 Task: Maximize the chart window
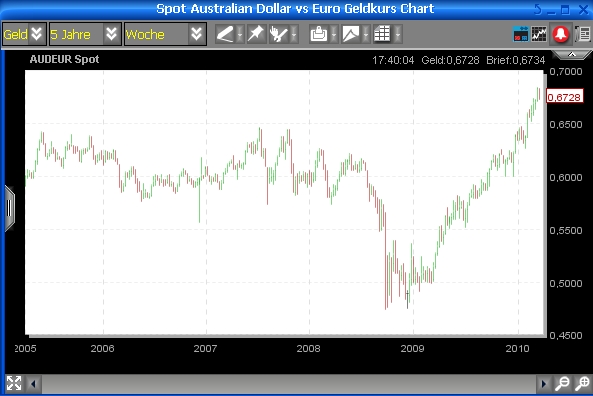[565, 10]
